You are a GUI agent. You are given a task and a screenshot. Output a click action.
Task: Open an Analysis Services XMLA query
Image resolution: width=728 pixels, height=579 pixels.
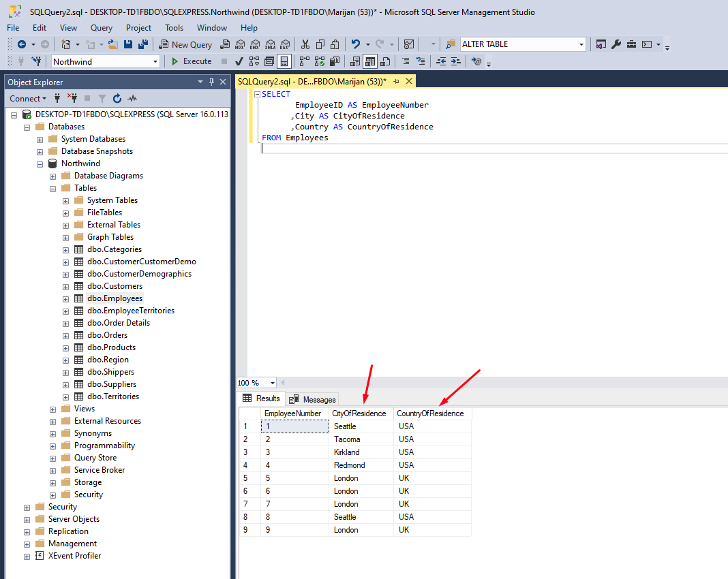pos(270,44)
